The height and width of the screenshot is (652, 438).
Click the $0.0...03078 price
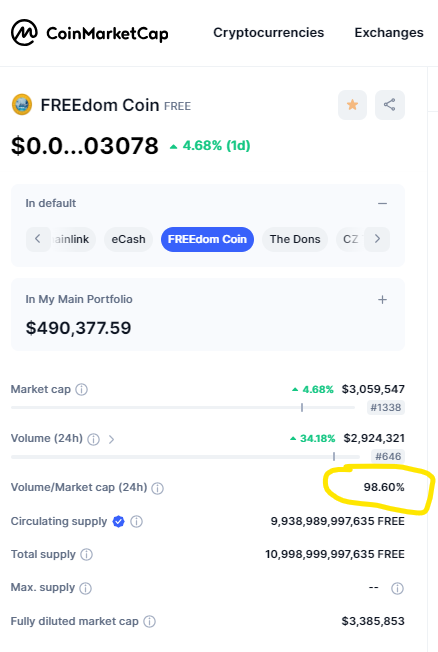85,146
